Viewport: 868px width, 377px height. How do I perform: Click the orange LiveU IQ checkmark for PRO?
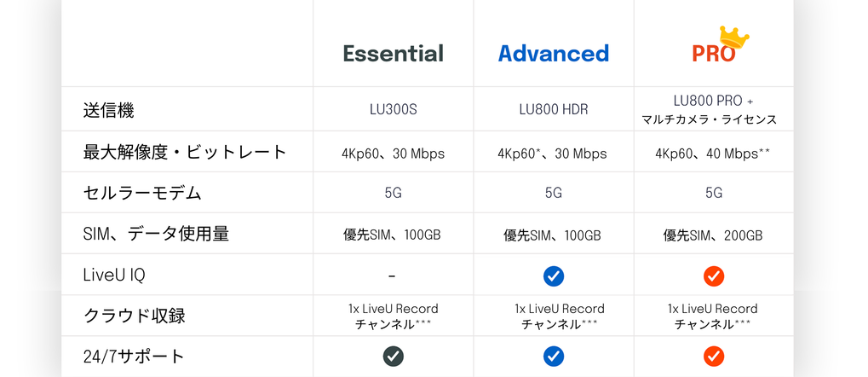pos(714,275)
